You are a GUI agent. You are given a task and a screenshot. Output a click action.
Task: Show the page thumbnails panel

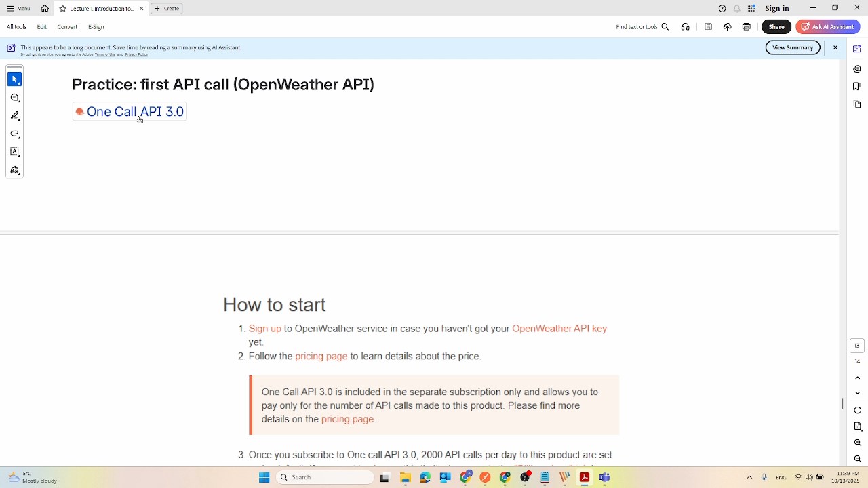coord(857,104)
